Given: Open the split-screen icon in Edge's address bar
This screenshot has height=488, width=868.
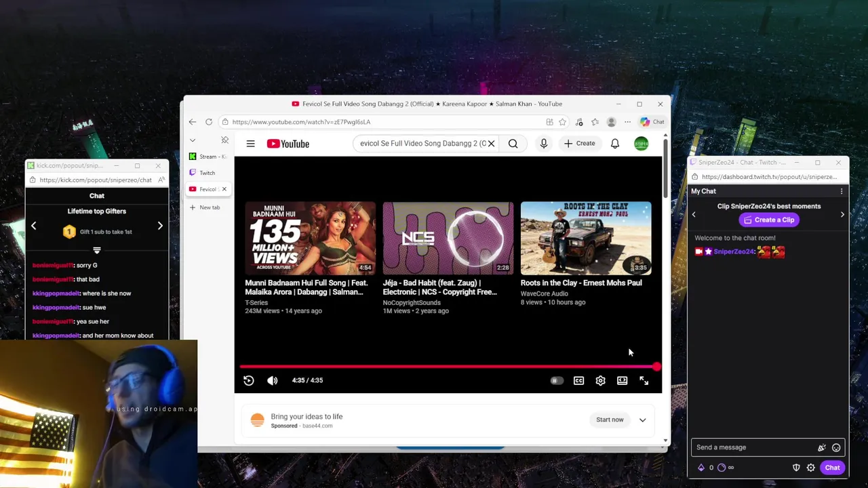Looking at the screenshot, I should (549, 122).
